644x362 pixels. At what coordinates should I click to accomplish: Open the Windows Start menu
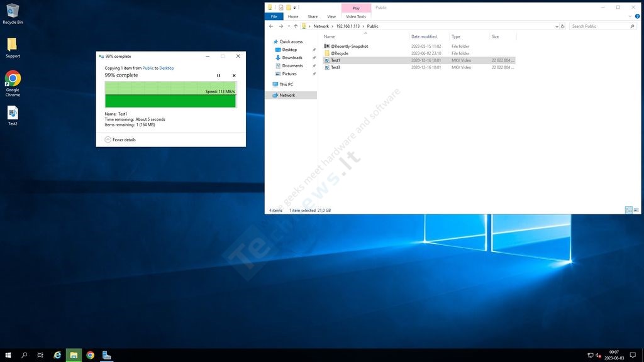coord(8,355)
